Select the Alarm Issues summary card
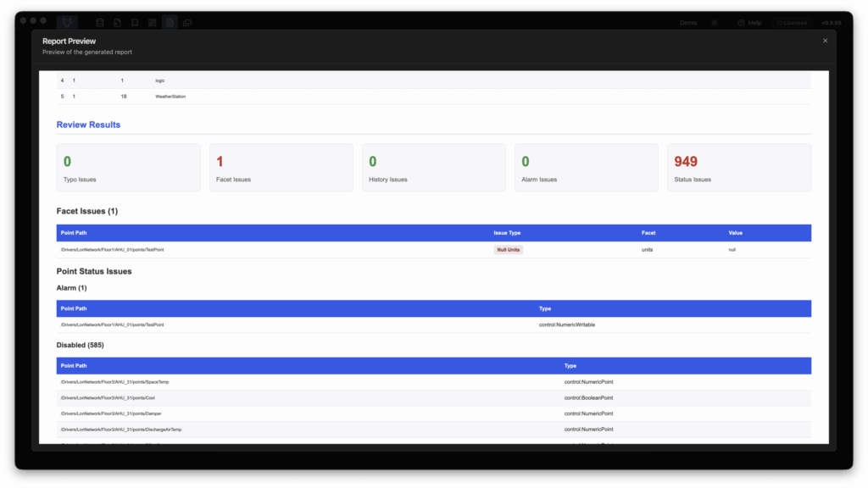Screen dimensions: 868x488 pos(587,168)
